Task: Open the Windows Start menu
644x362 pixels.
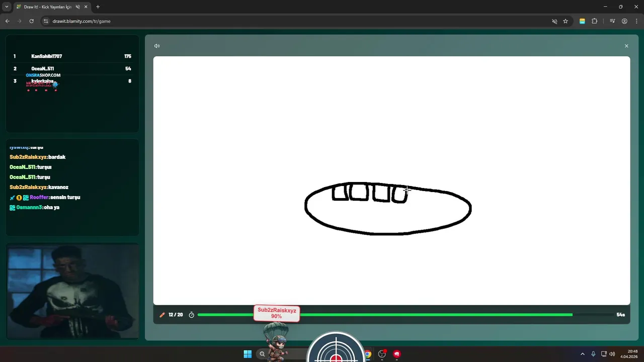Action: (x=248, y=354)
